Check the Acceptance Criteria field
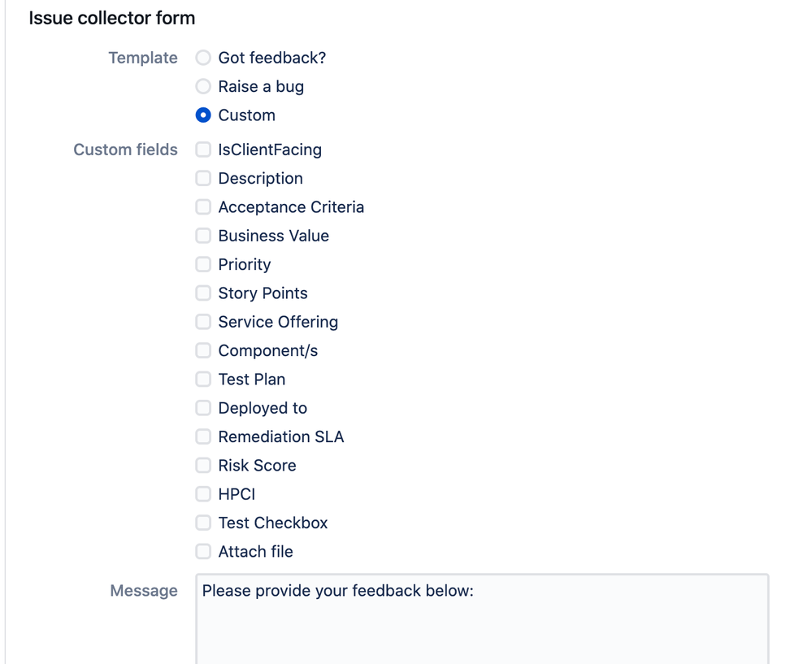Screen dimensions: 812x664 click(x=203, y=207)
